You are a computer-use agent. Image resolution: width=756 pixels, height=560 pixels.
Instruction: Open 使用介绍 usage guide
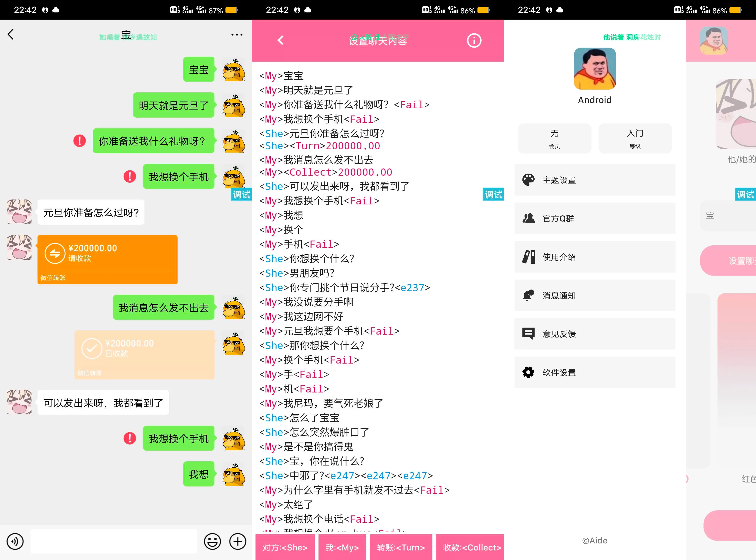click(x=595, y=257)
